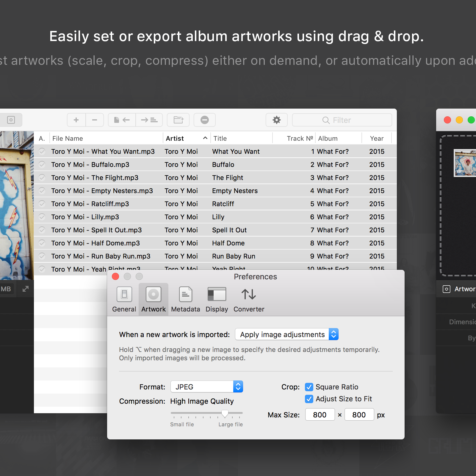Open the Display preferences tab
The width and height of the screenshot is (476, 476).
[217, 299]
